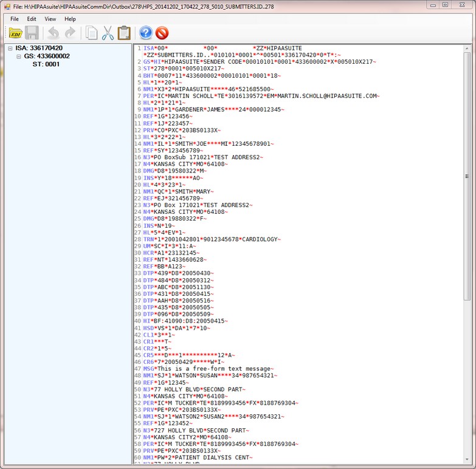Open the View menu

[50, 19]
